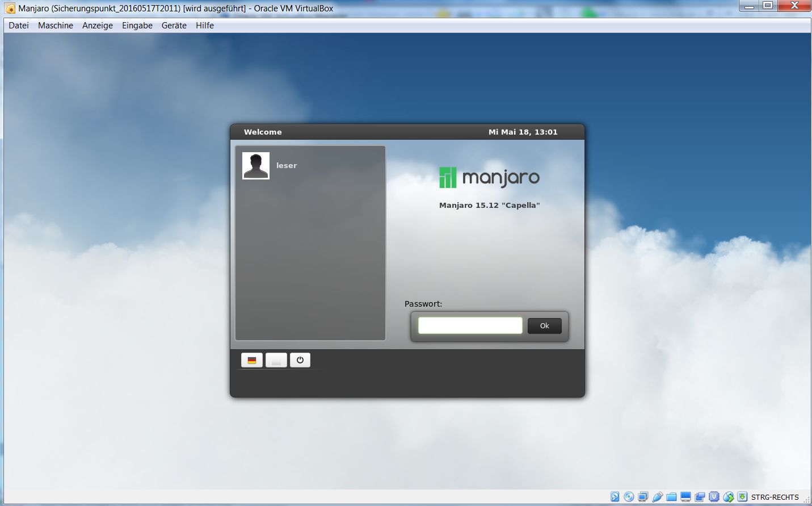Click the Ok login button
812x506 pixels.
[x=545, y=326]
